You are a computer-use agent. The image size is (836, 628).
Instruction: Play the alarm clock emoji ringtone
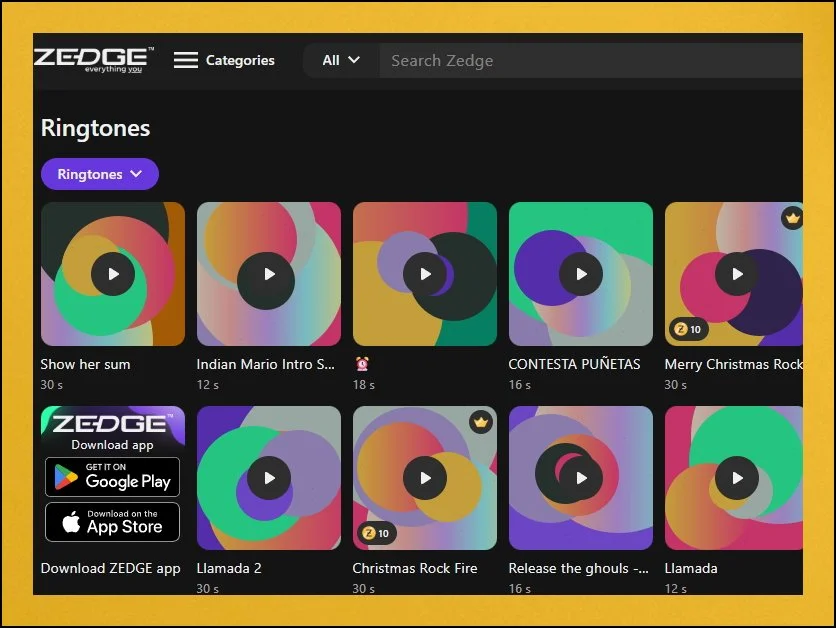click(x=425, y=274)
